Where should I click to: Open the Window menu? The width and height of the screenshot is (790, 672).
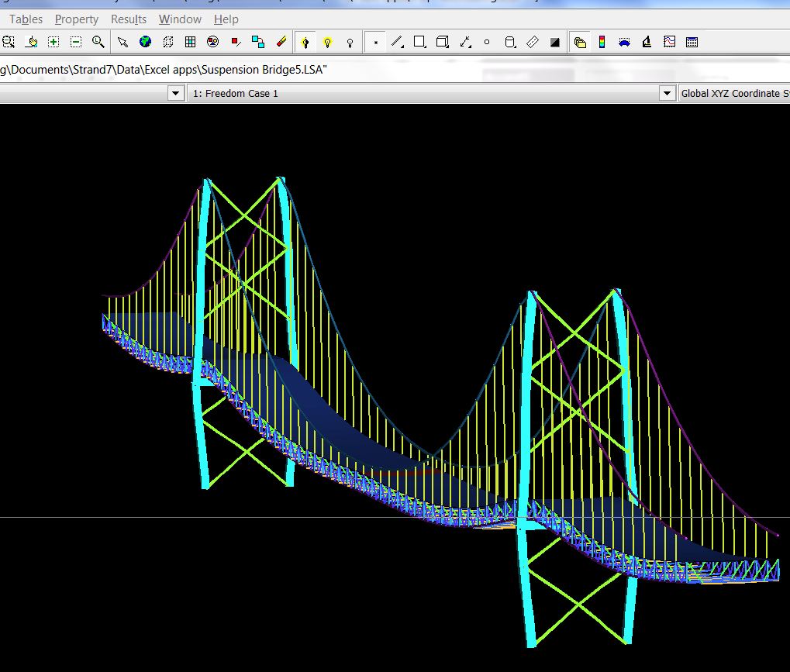[x=180, y=19]
